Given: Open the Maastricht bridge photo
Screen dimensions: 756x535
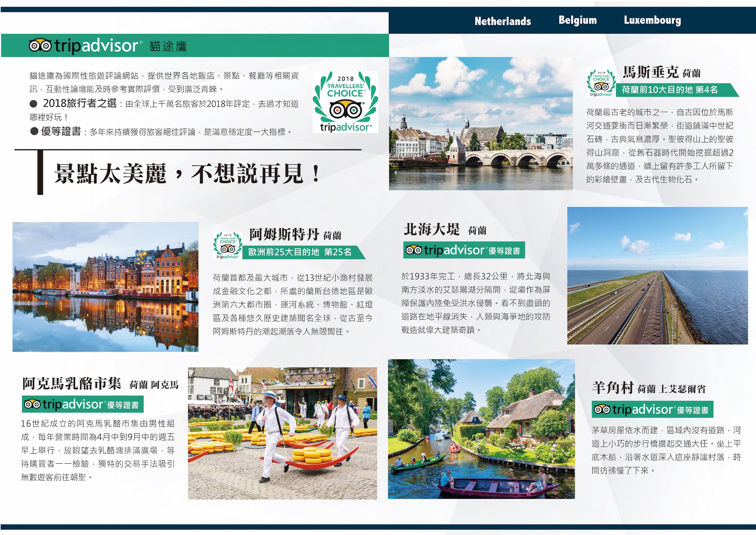Looking at the screenshot, I should (481, 124).
